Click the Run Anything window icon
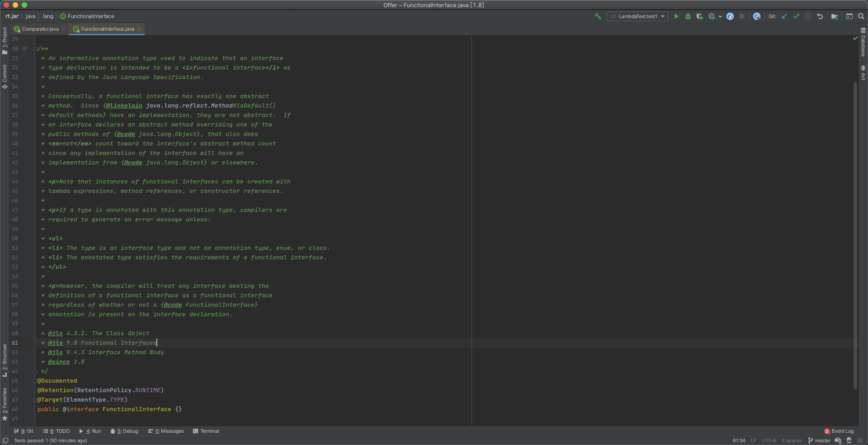868x445 pixels. click(849, 16)
